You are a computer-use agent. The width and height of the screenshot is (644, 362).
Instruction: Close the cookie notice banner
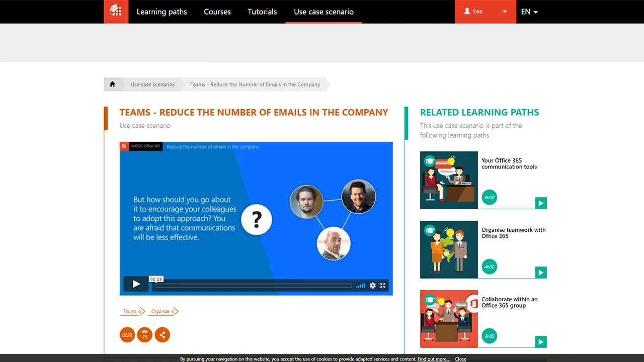[460, 359]
